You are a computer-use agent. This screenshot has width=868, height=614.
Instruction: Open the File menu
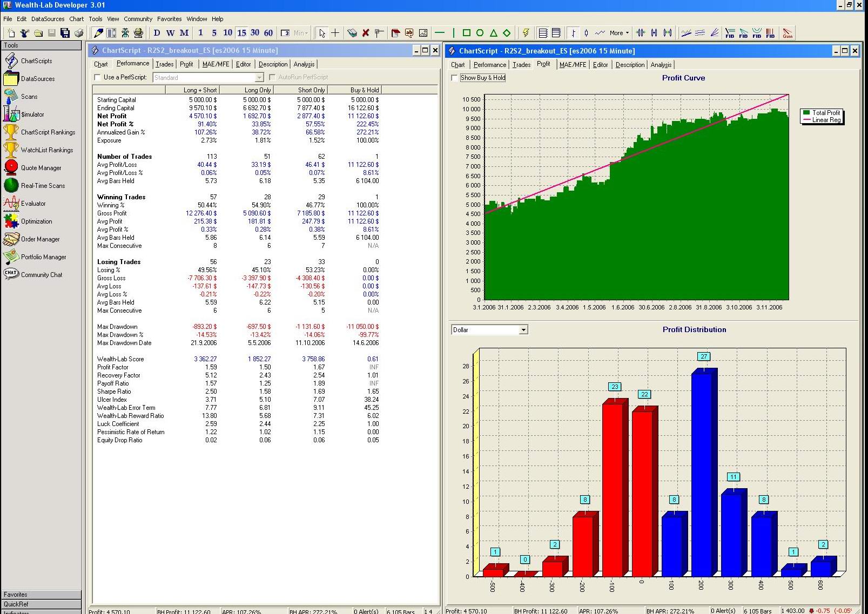[x=8, y=19]
